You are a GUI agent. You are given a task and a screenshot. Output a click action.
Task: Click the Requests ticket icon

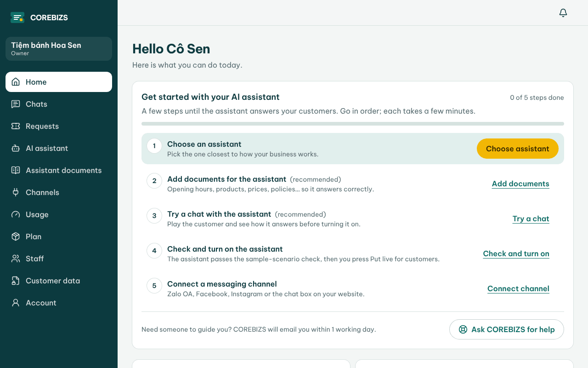pyautogui.click(x=16, y=126)
